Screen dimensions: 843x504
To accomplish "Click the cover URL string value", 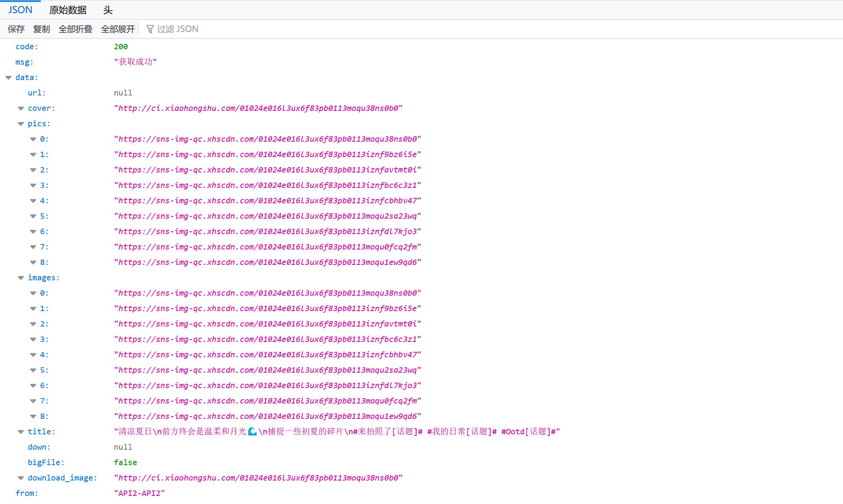I will (x=258, y=108).
